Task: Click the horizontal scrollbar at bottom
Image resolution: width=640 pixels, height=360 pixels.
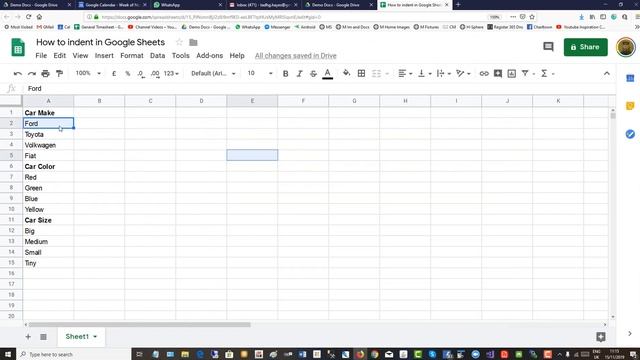Action: [140, 324]
